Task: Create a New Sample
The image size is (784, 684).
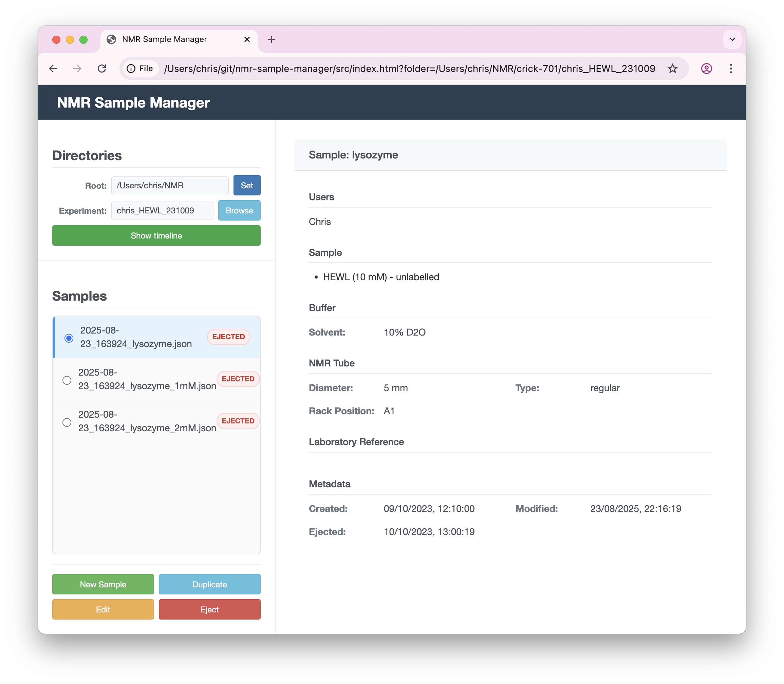Action: (103, 584)
